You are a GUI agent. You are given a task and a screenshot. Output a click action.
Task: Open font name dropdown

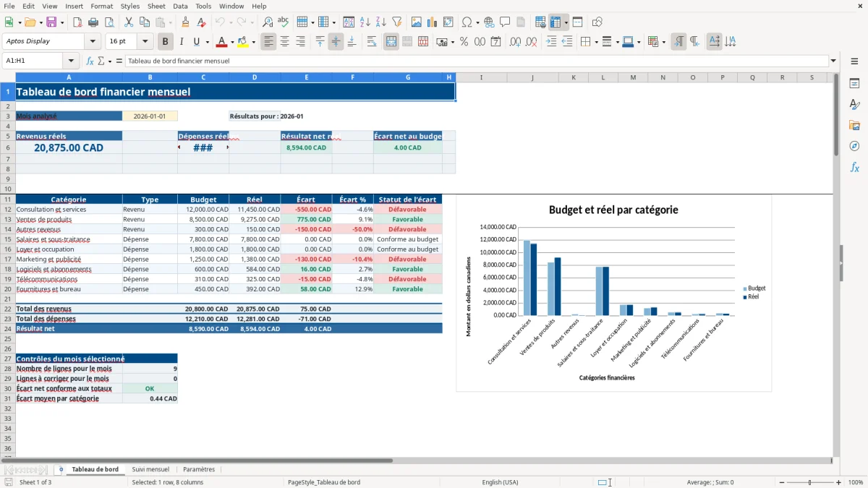pos(93,42)
